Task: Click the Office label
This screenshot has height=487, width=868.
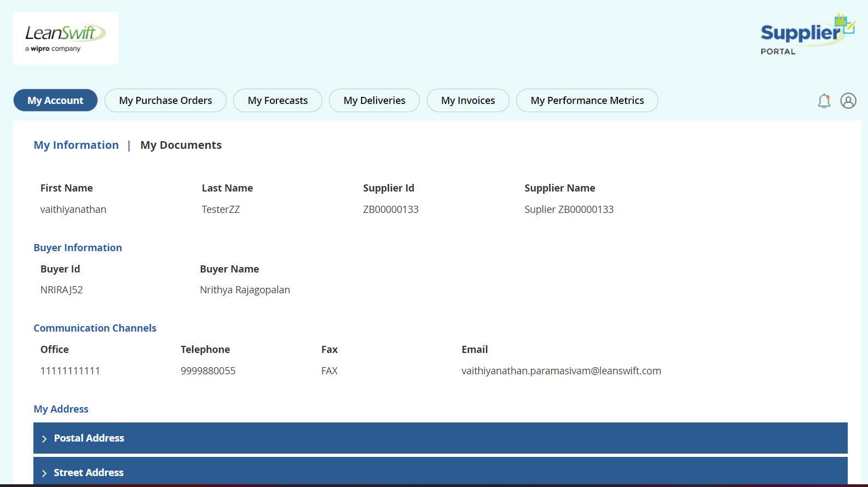Action: point(55,350)
